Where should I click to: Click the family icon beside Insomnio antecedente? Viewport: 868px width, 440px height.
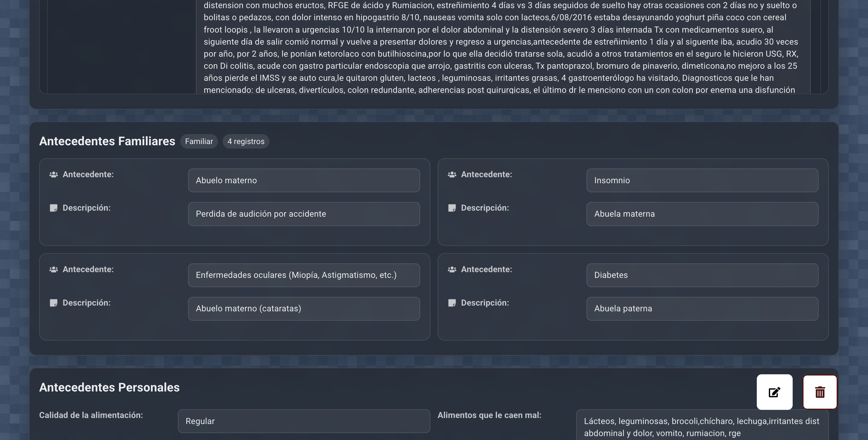(x=452, y=174)
